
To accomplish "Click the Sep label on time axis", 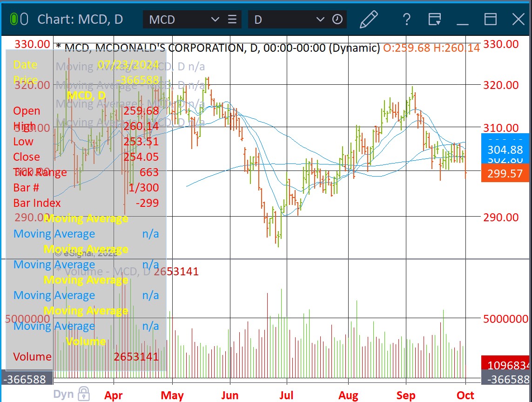I will (406, 395).
